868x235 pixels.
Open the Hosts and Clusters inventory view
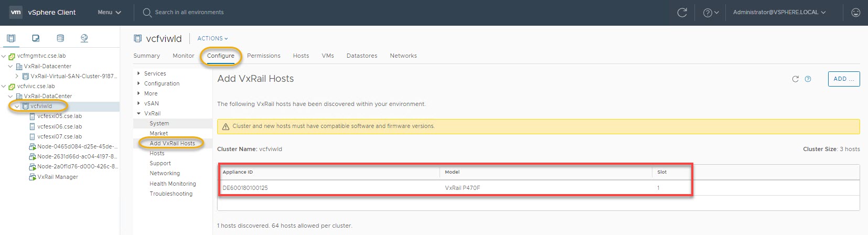tap(11, 38)
